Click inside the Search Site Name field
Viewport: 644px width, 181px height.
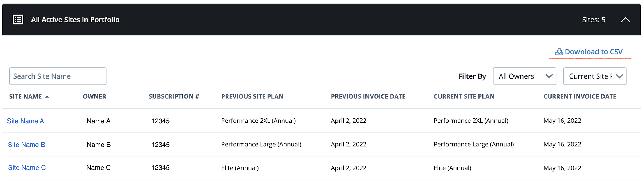58,76
